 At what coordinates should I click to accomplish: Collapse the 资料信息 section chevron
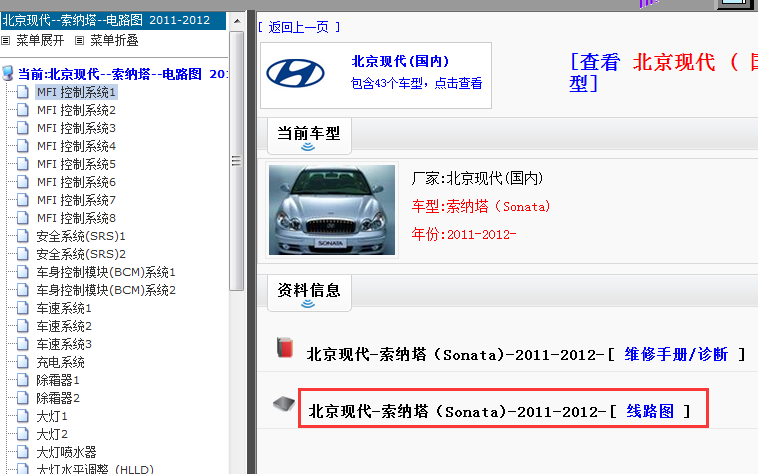[x=308, y=303]
